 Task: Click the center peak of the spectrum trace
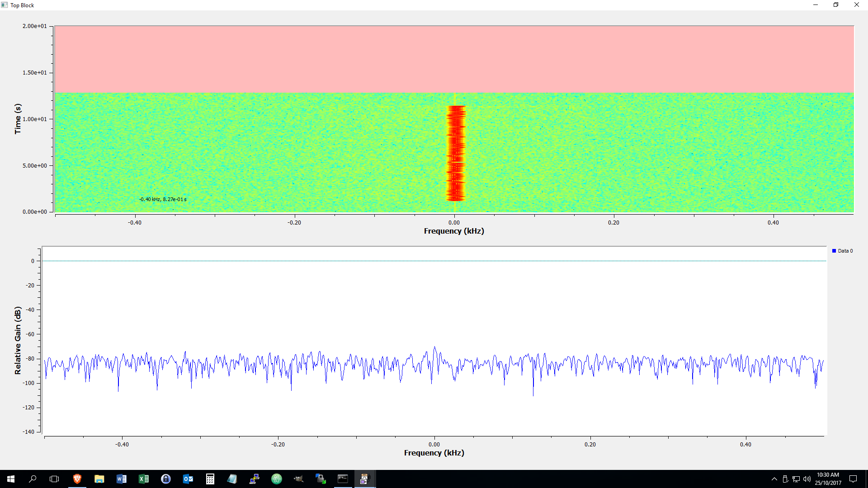click(x=435, y=347)
